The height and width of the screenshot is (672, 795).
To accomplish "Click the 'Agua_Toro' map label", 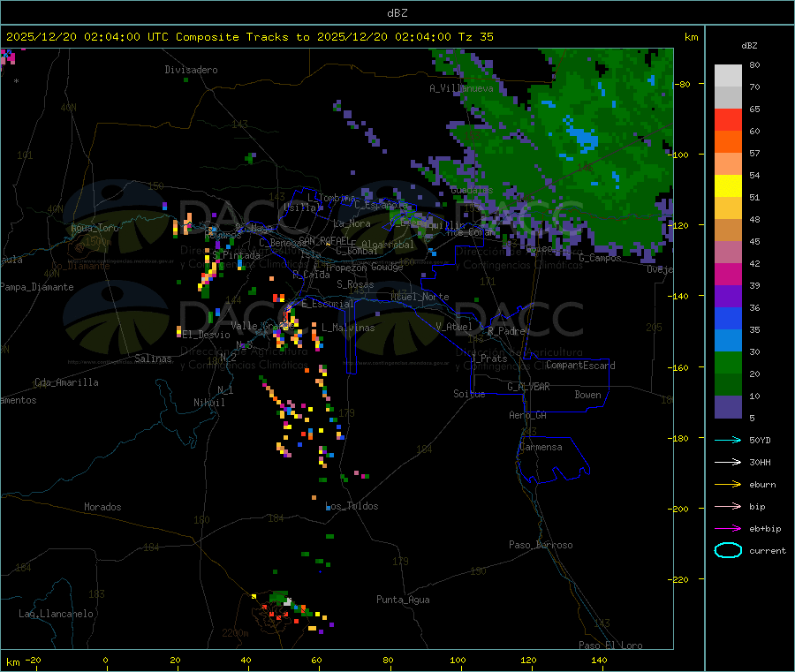I will click(x=95, y=228).
